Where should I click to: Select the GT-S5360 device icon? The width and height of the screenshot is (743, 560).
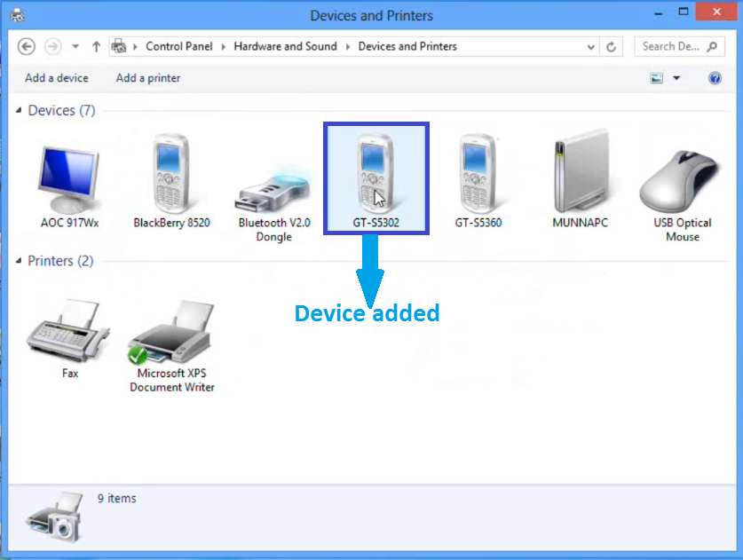(478, 173)
